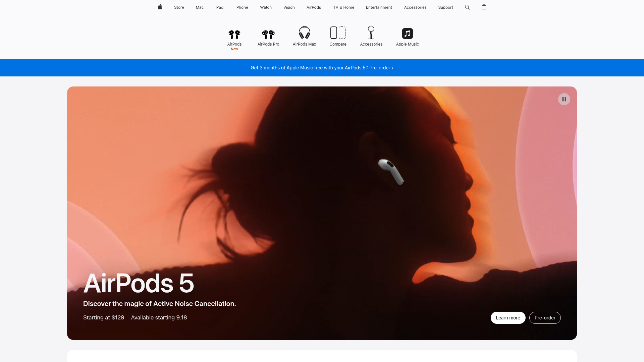Select the AirPods Max headphones icon
The image size is (644, 362).
click(305, 33)
